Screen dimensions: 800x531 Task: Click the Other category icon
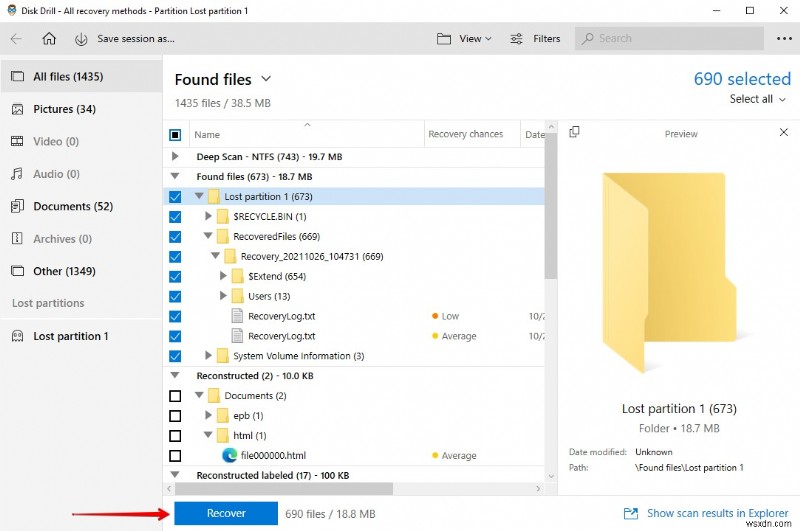[17, 271]
